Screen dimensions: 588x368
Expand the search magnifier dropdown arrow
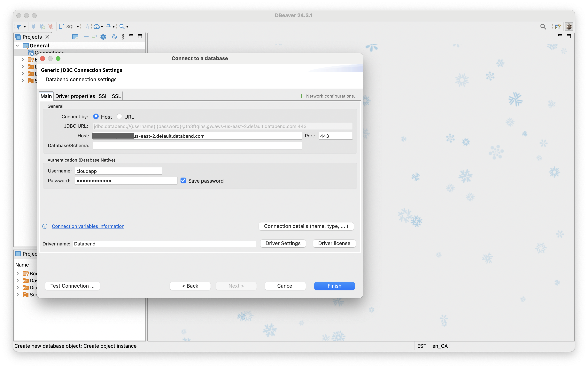click(127, 27)
